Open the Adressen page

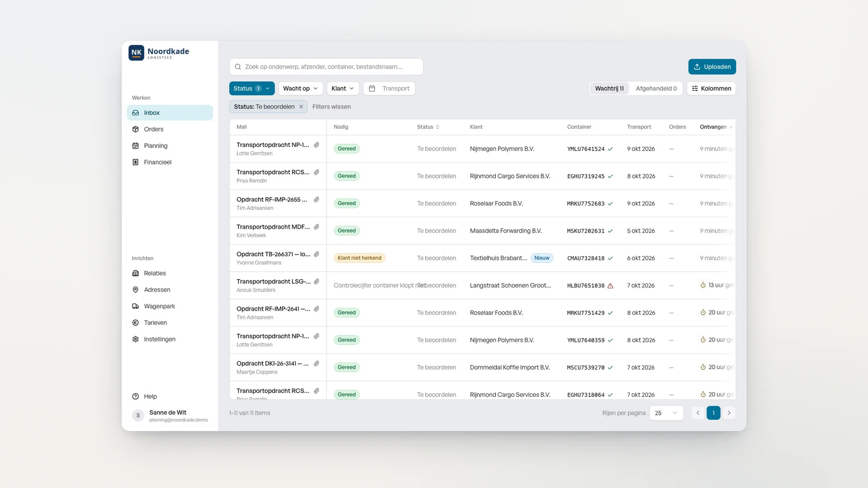coord(170,290)
